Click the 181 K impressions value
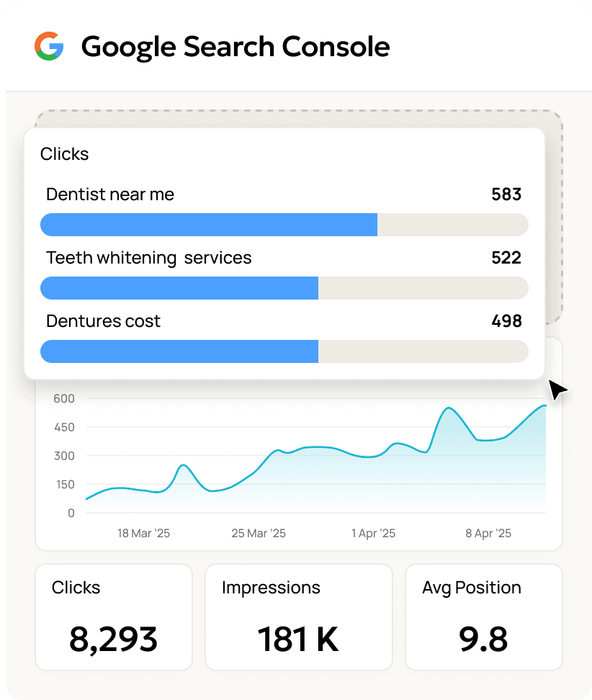Screen dimensions: 592x700 [297, 637]
